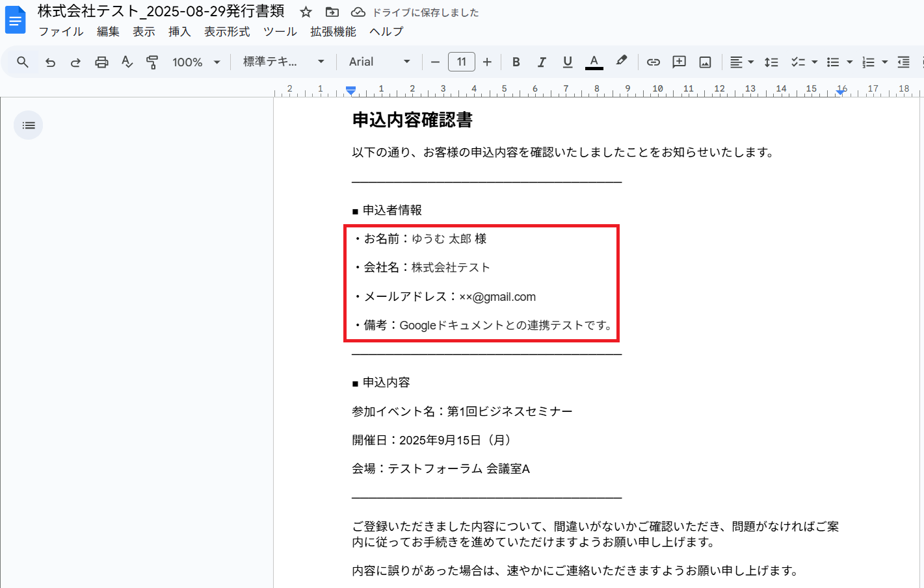Click the 申込内容確認書 heading
The height and width of the screenshot is (588, 924).
pos(412,120)
